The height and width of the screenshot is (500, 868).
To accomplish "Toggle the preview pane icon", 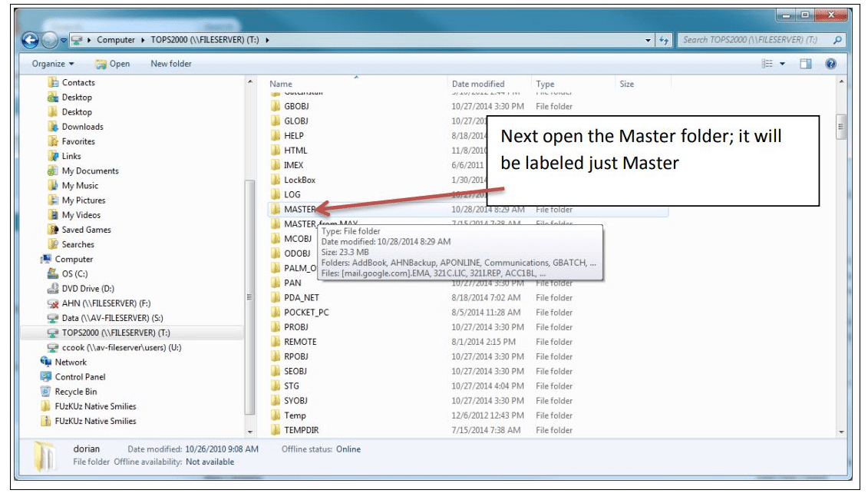I will tap(805, 64).
